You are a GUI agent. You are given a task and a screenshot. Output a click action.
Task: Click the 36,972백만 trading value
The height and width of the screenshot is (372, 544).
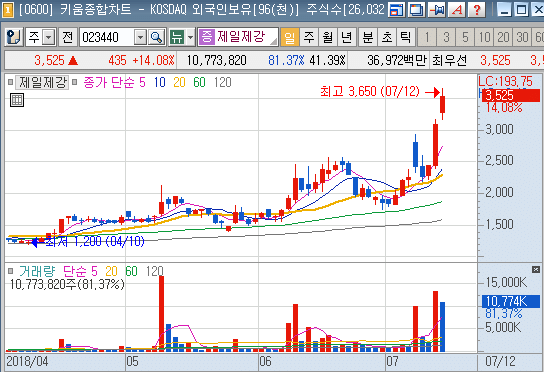(x=397, y=60)
